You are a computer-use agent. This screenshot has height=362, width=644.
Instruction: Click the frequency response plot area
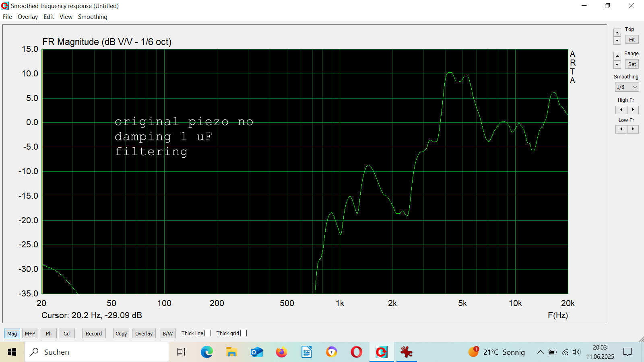[x=305, y=172]
